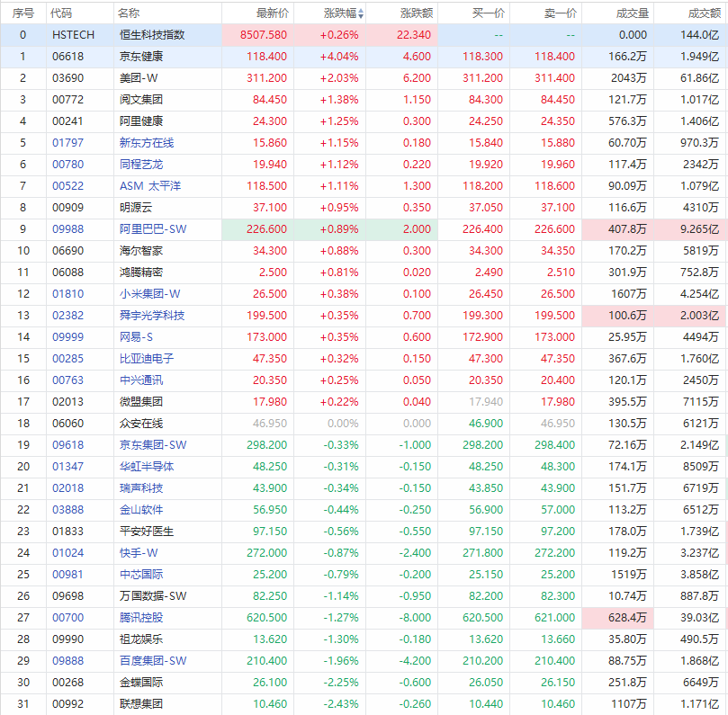
Task: Open the 新东方在线 link
Action: coord(147,143)
